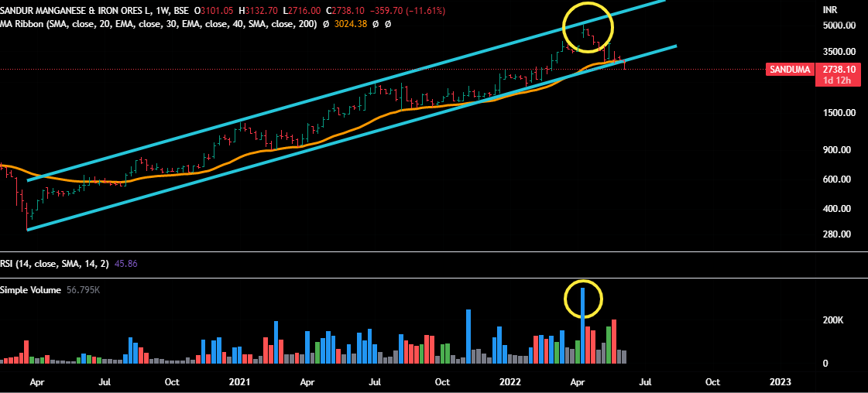Click the orange moving average line
Image resolution: width=868 pixels, height=393 pixels.
(232, 164)
